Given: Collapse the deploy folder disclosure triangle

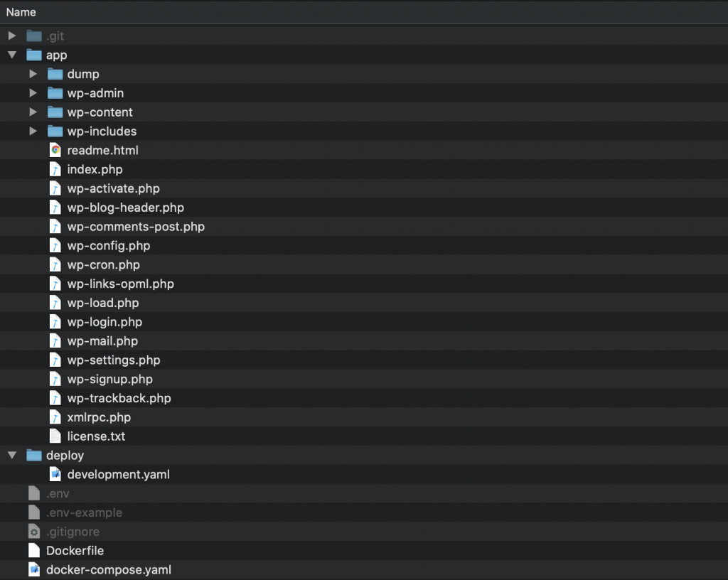Looking at the screenshot, I should [x=12, y=455].
